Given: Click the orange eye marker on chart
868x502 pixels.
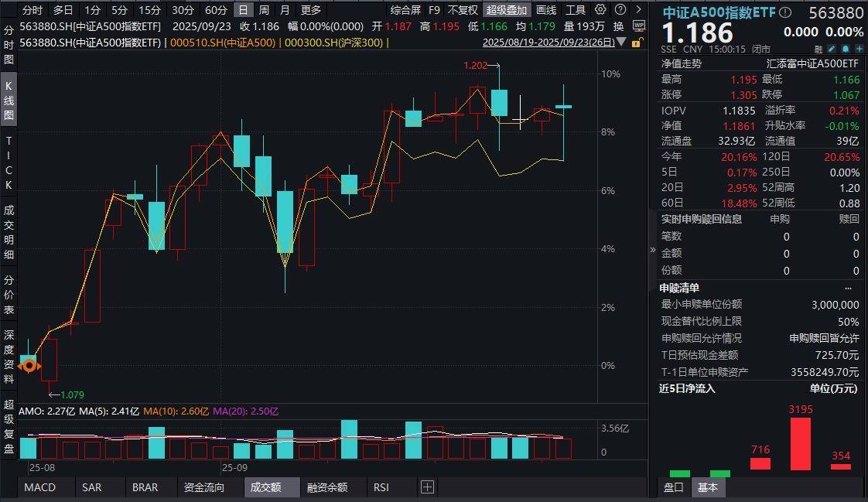Looking at the screenshot, I should [29, 365].
